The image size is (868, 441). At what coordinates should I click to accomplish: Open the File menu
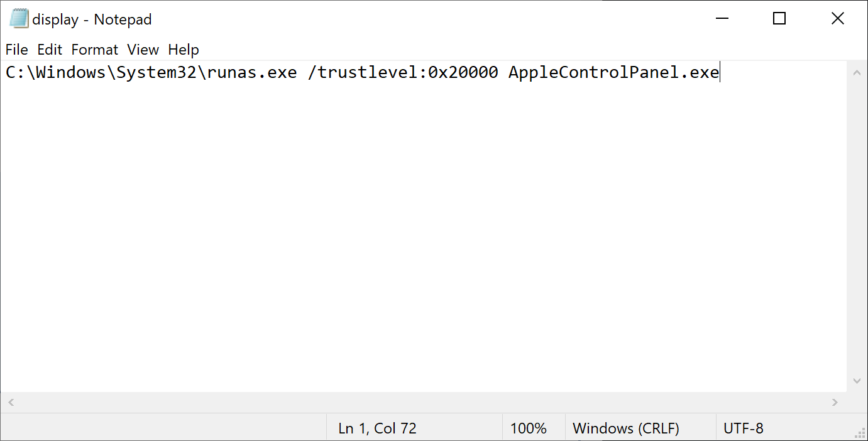pyautogui.click(x=16, y=50)
